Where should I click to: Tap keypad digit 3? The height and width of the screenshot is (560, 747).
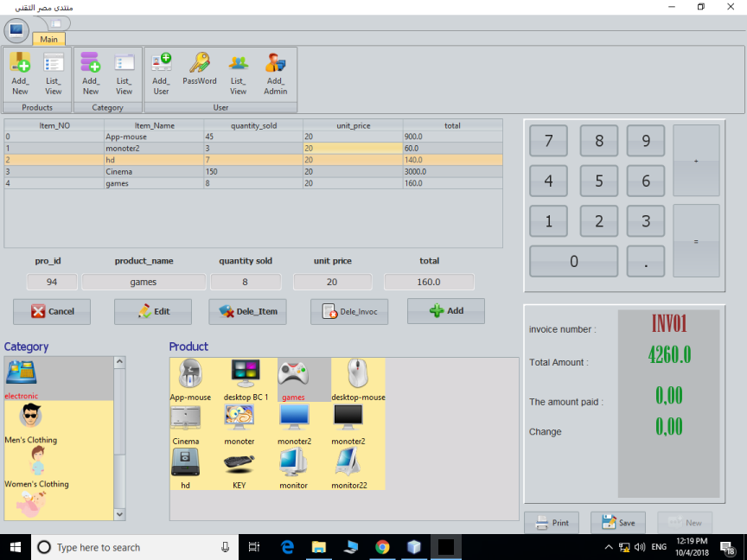tap(646, 221)
